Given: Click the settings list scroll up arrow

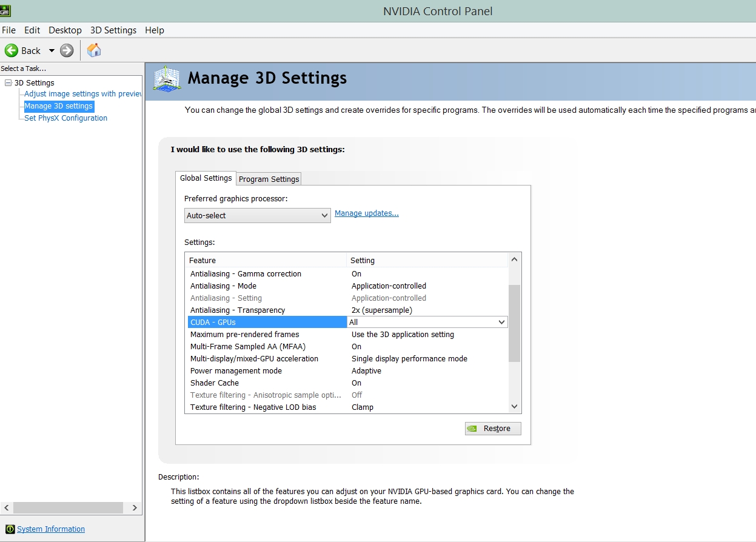Looking at the screenshot, I should (515, 259).
